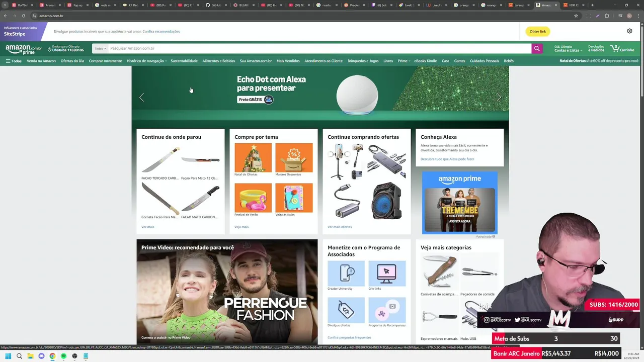644x362 pixels.
Task: Focus the Pesquisar Amazon.com.br search field
Action: click(319, 48)
